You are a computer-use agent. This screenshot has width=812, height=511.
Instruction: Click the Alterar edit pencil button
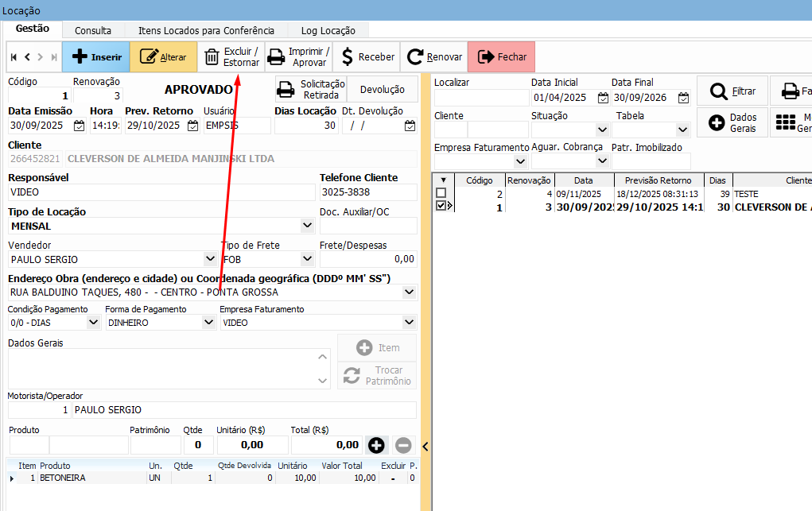pos(162,57)
